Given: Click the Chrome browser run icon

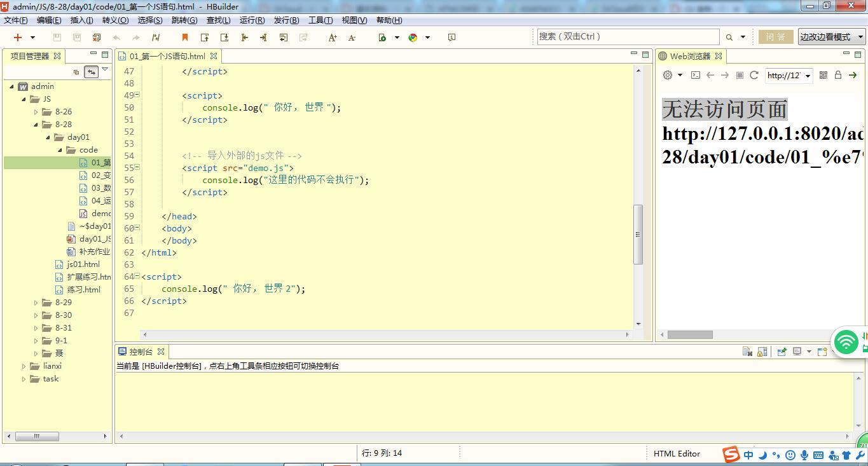Looking at the screenshot, I should point(413,38).
